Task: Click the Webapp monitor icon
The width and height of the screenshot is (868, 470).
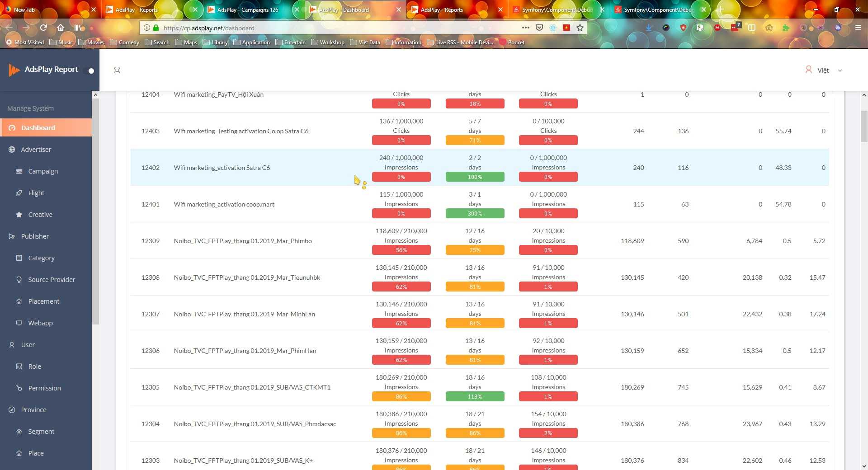Action: click(x=19, y=323)
